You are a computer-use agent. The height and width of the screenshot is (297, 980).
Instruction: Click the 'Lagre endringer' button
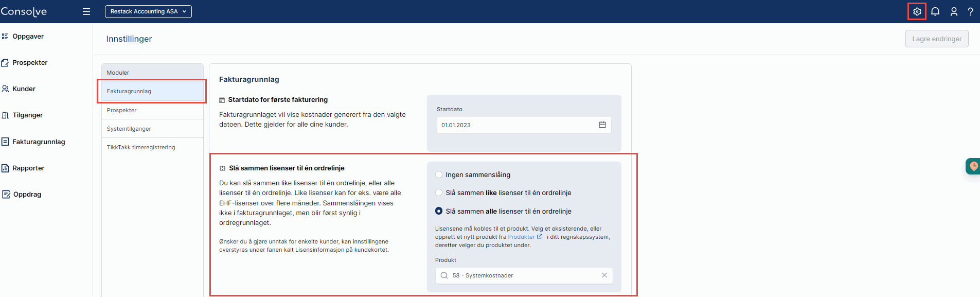coord(936,39)
